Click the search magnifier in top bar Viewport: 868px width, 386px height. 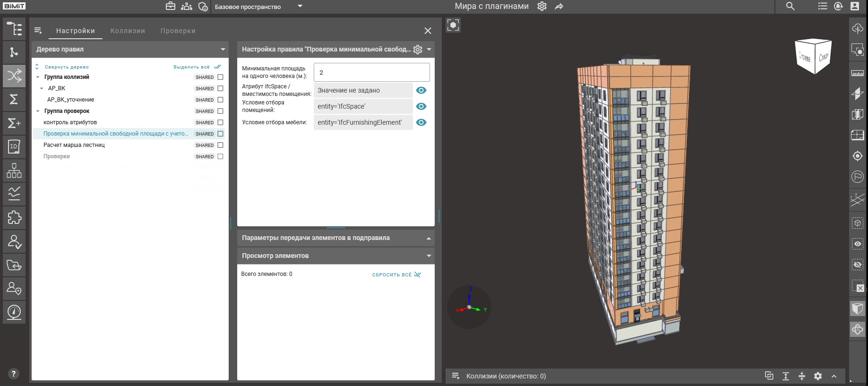pyautogui.click(x=790, y=7)
